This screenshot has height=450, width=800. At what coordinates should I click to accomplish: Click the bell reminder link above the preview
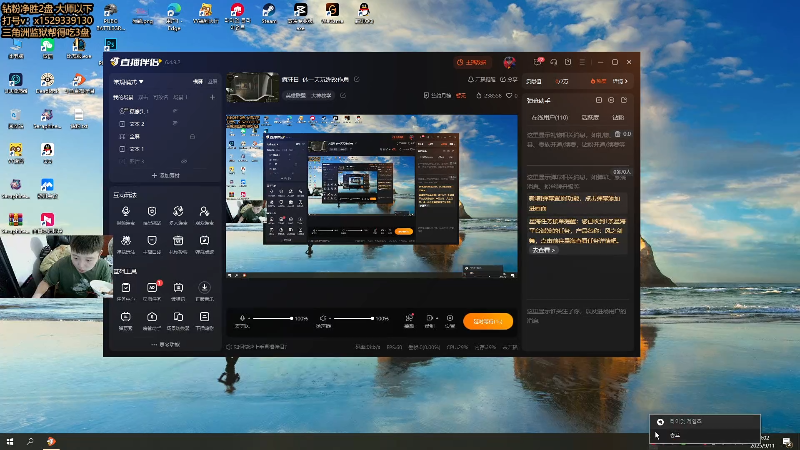482,79
